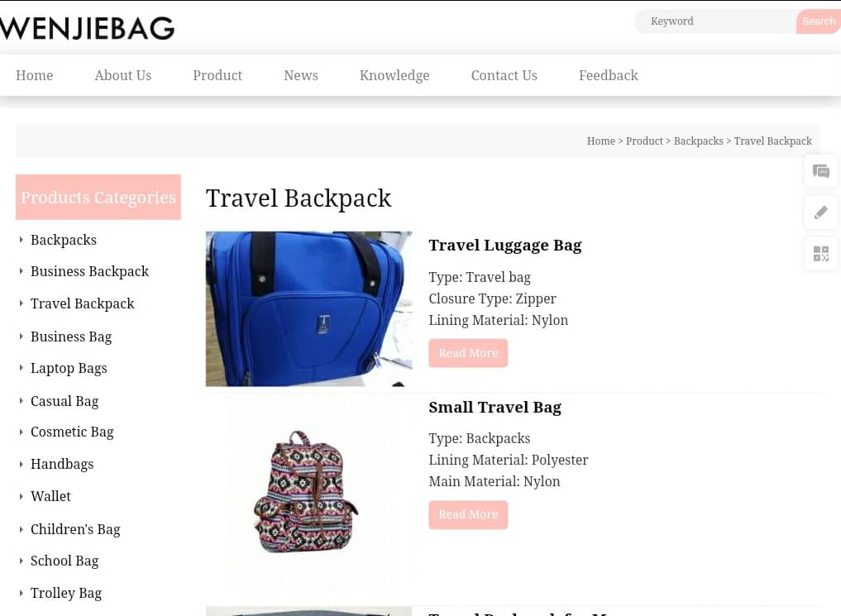Image resolution: width=841 pixels, height=616 pixels.
Task: Open the chat message icon on the side panel
Action: (820, 171)
